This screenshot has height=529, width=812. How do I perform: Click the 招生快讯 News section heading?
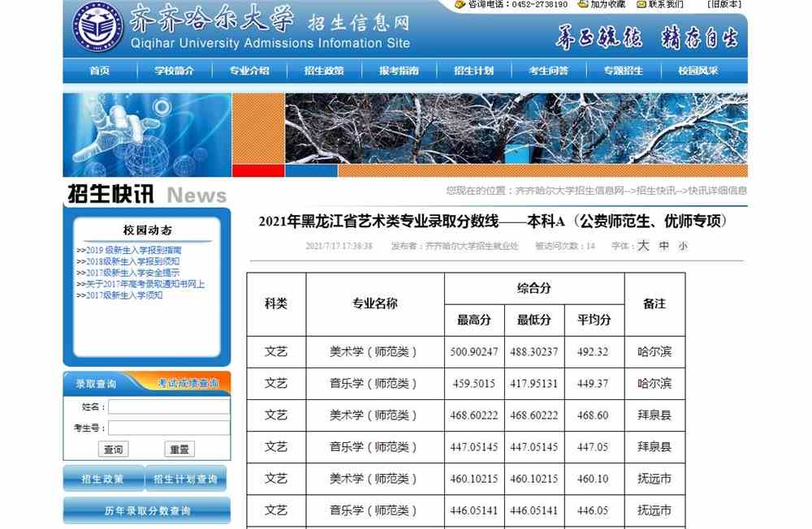point(147,195)
